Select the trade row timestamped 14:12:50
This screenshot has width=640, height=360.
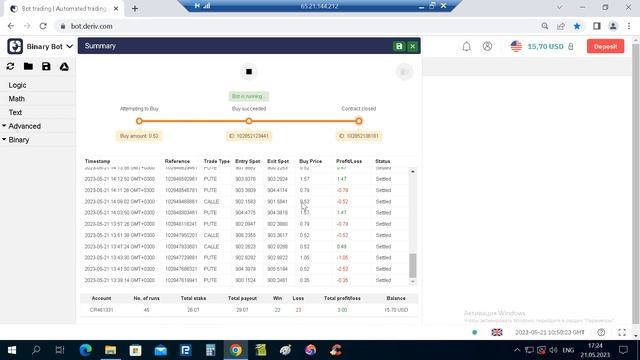[245, 179]
